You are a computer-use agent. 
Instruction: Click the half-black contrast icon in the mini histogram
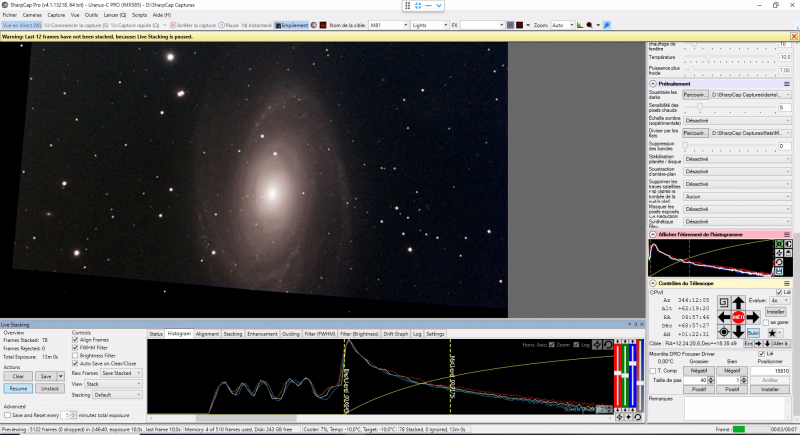(788, 244)
